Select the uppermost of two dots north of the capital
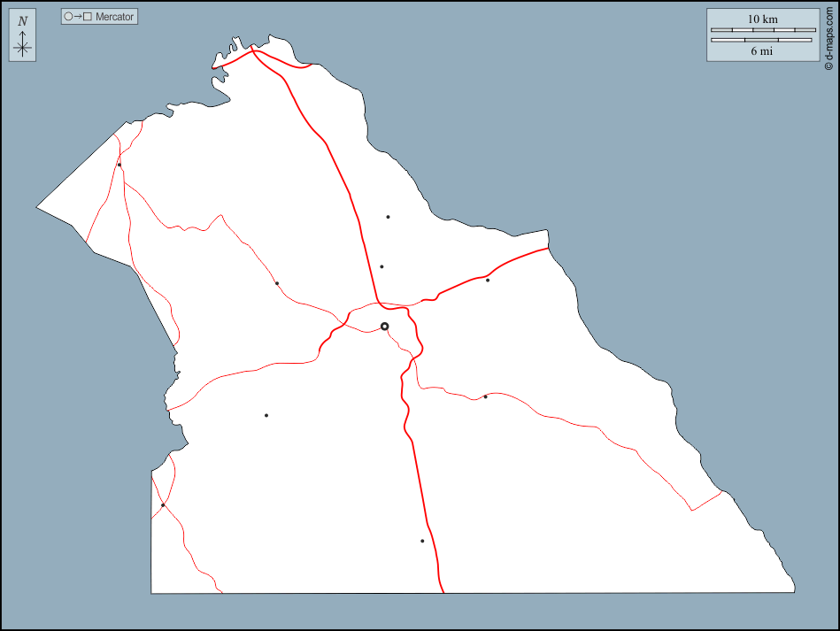The image size is (840, 631). pos(388,217)
